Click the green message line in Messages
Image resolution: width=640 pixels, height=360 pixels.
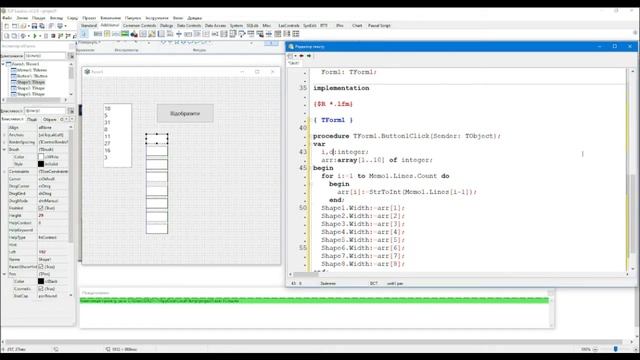pos(314,301)
